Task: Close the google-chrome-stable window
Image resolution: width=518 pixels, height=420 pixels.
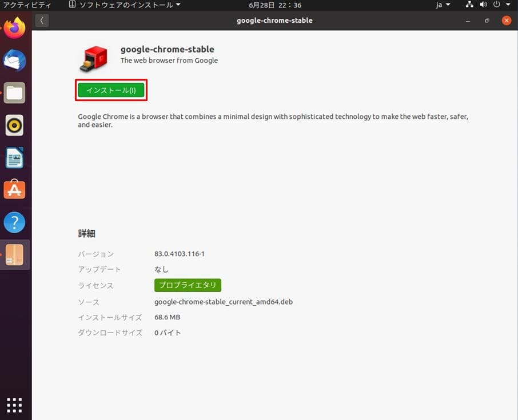Action: [x=507, y=21]
